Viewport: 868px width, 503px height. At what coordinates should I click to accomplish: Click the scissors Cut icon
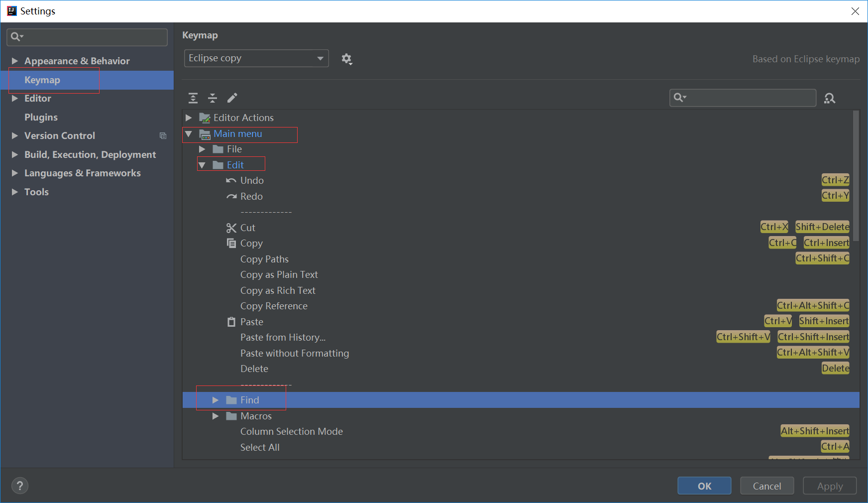tap(231, 228)
